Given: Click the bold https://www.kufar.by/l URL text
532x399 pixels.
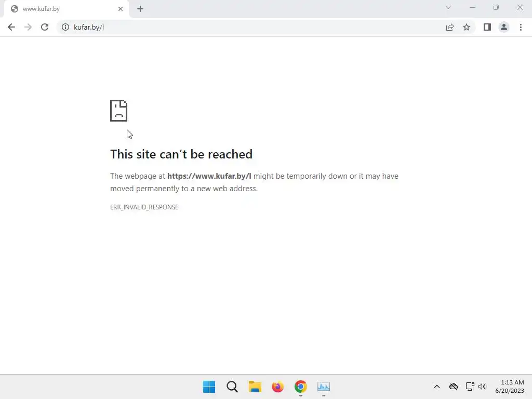Looking at the screenshot, I should pyautogui.click(x=209, y=176).
